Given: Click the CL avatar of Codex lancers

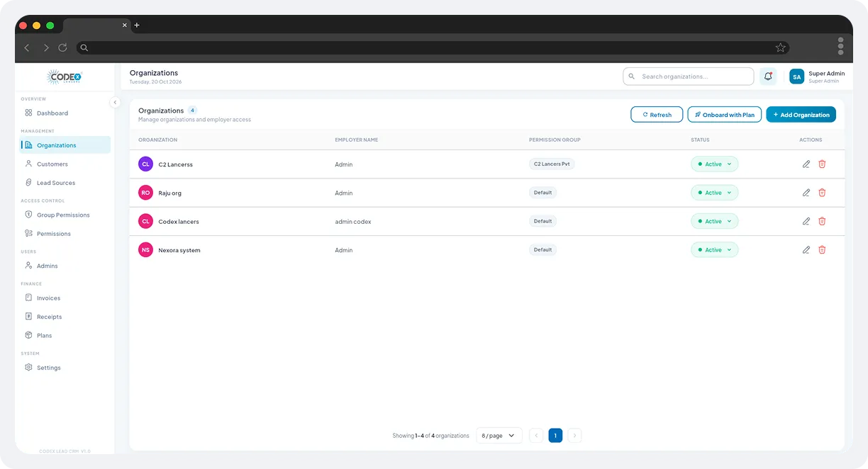Looking at the screenshot, I should [x=145, y=221].
